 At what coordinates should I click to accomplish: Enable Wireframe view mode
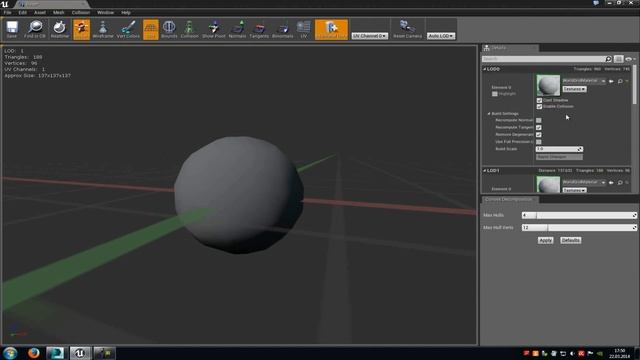pos(103,29)
